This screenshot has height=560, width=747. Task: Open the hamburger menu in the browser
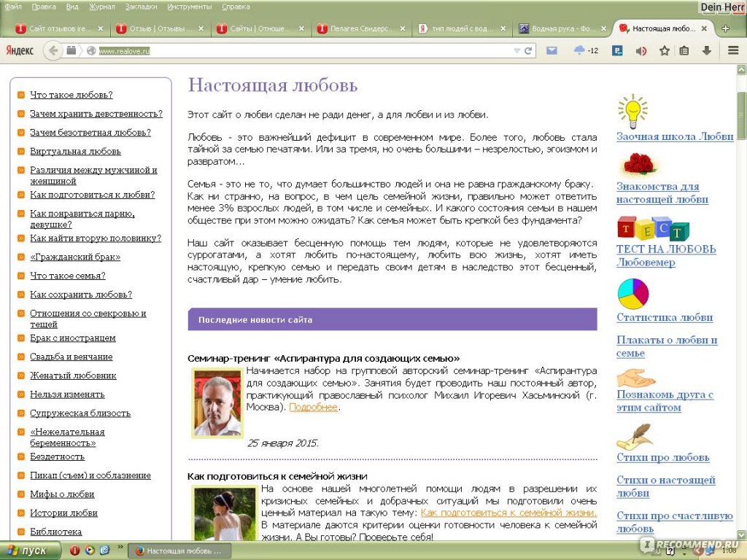(732, 51)
